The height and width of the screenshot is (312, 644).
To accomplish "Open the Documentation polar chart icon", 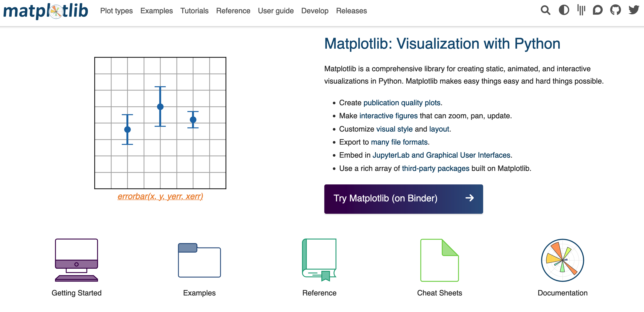I will coord(562,260).
